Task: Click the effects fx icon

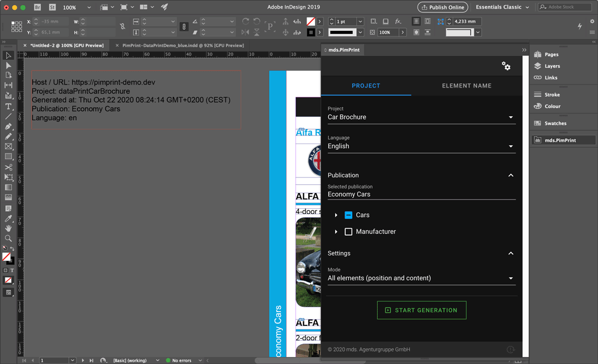Action: [x=398, y=22]
